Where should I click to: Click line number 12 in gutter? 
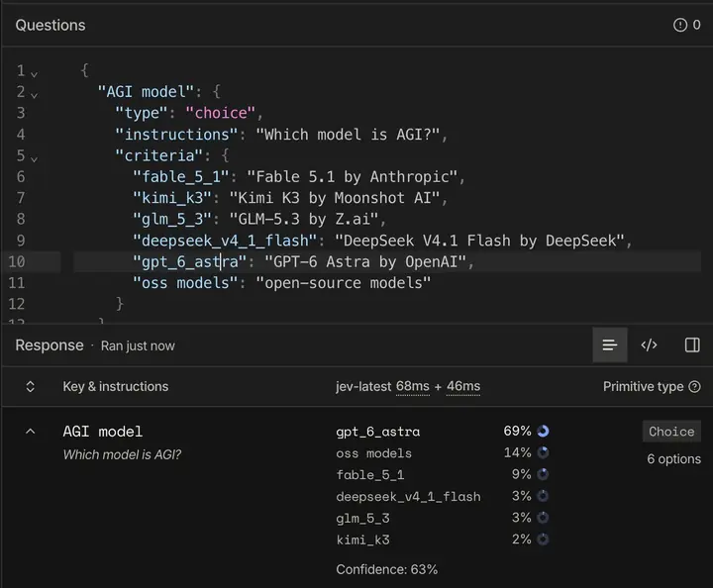17,304
